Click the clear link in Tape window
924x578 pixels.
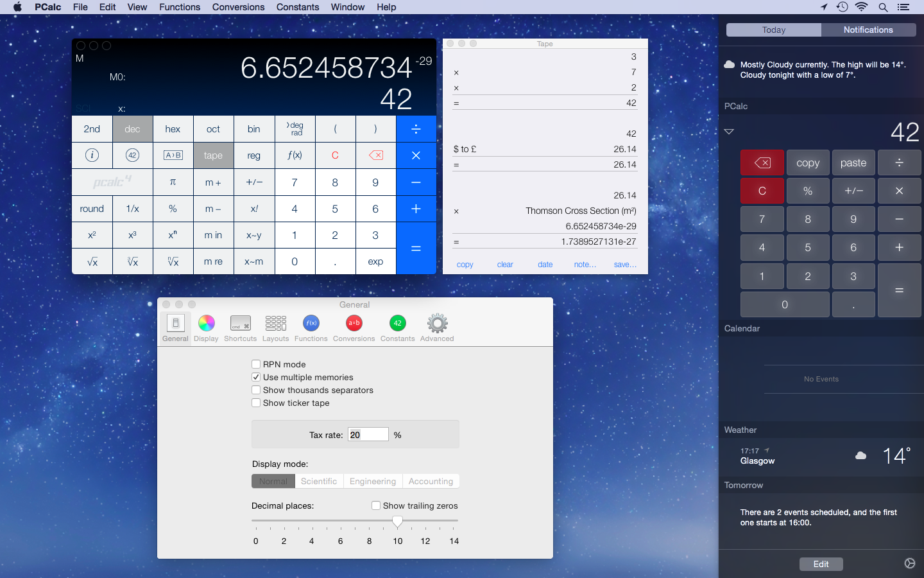[x=505, y=265]
